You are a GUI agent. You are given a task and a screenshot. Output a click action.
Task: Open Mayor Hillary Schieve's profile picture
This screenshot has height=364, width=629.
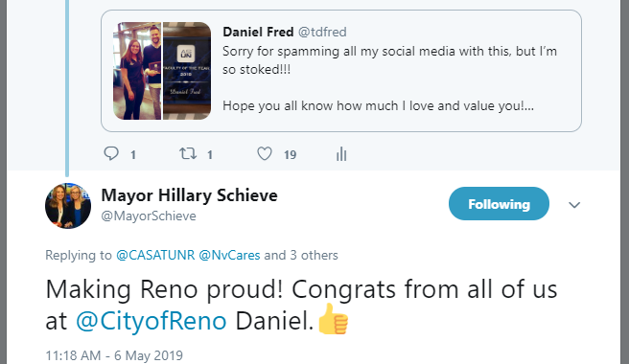coord(68,206)
